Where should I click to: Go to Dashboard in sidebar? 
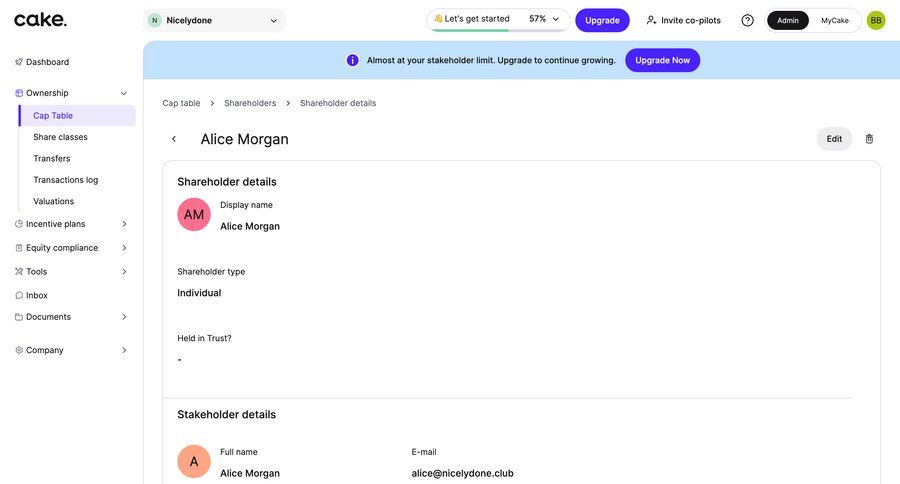[x=47, y=62]
